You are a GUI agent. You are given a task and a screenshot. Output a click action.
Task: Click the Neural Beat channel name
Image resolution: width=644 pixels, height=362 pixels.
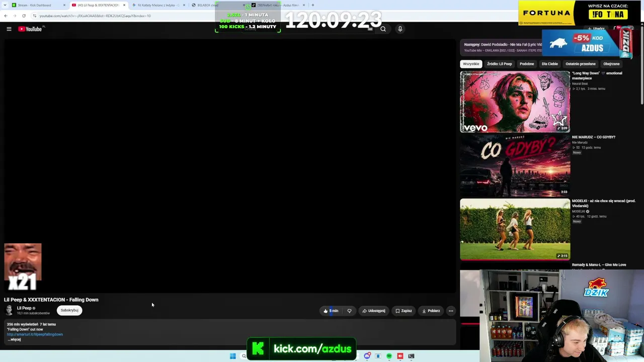tap(580, 83)
